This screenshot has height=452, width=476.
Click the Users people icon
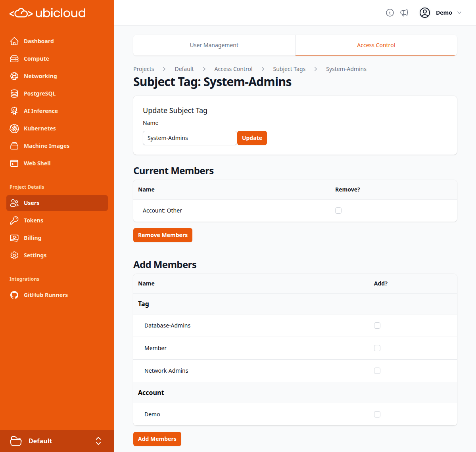click(14, 203)
